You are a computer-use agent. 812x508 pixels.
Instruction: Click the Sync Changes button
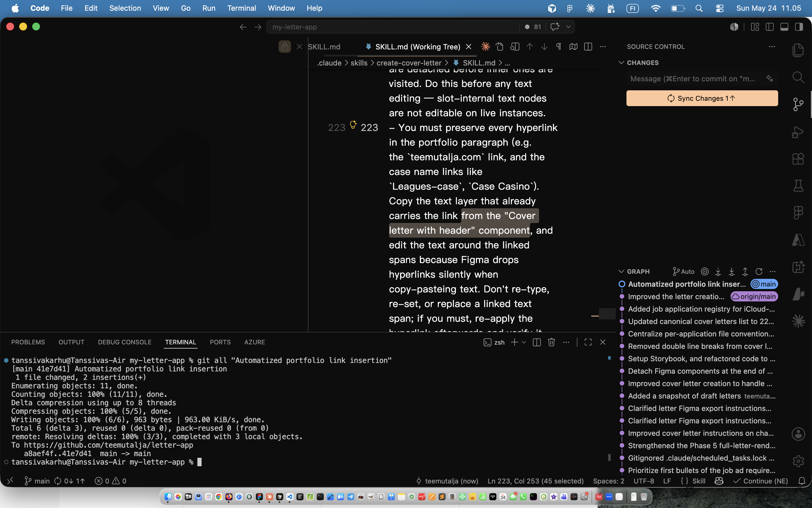(702, 98)
